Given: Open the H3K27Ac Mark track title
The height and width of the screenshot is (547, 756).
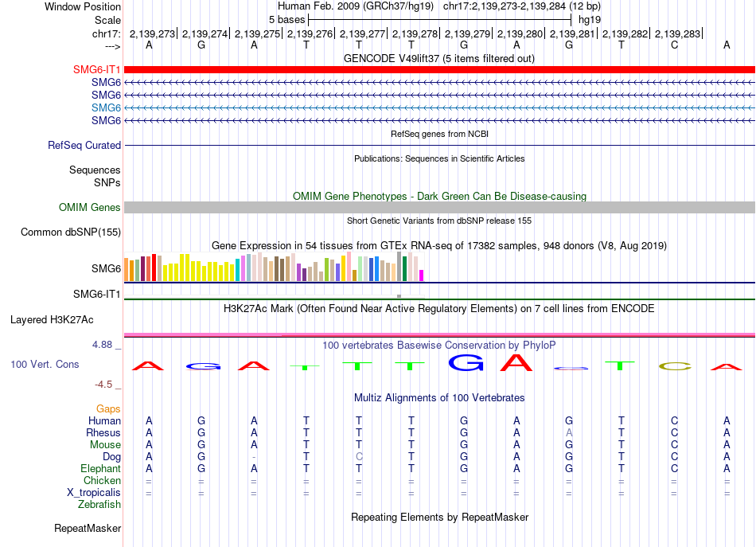Looking at the screenshot, I should [439, 309].
